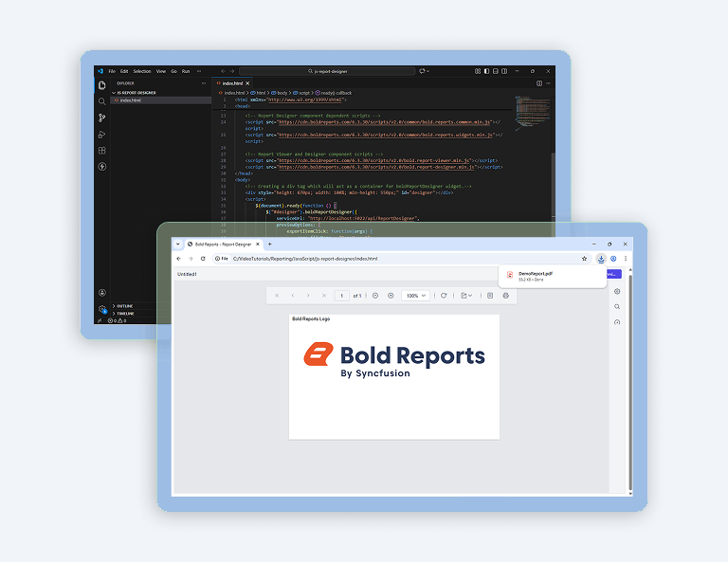Toggle secondary side bar in VS Code
The height and width of the screenshot is (562, 728).
coord(504,71)
